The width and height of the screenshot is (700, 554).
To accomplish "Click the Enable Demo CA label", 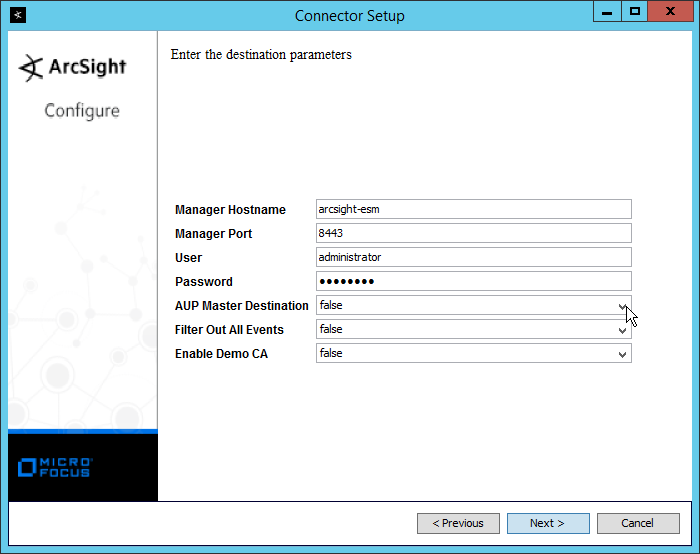I will click(x=221, y=354).
